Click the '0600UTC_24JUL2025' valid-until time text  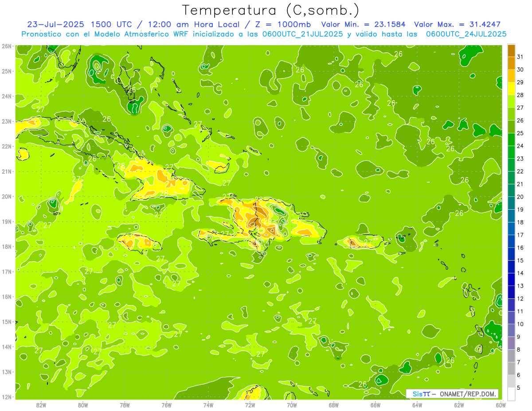(x=466, y=34)
